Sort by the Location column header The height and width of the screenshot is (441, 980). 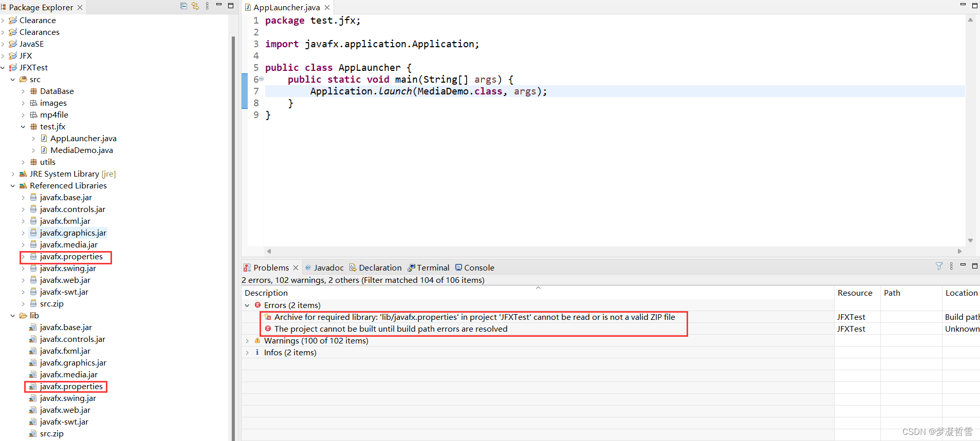(961, 293)
